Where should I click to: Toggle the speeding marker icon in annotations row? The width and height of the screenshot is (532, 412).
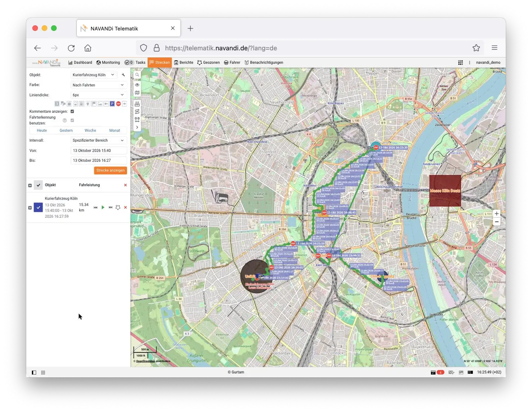point(75,104)
